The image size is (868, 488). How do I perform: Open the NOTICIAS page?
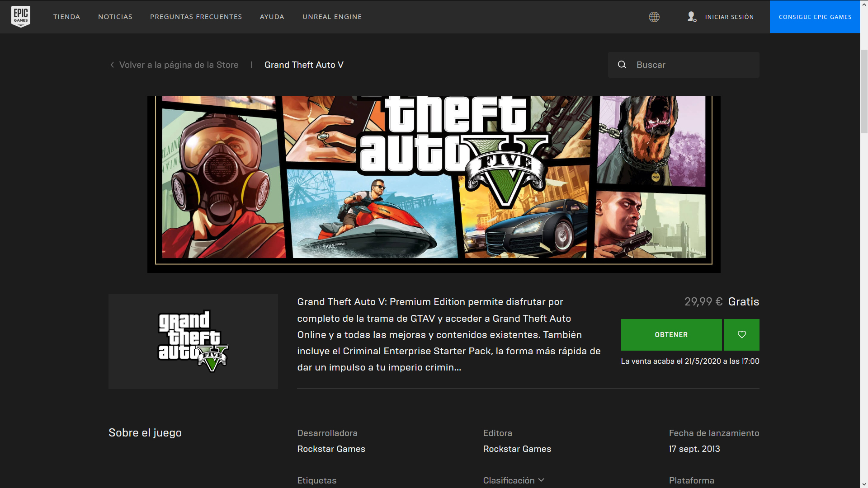coord(115,17)
